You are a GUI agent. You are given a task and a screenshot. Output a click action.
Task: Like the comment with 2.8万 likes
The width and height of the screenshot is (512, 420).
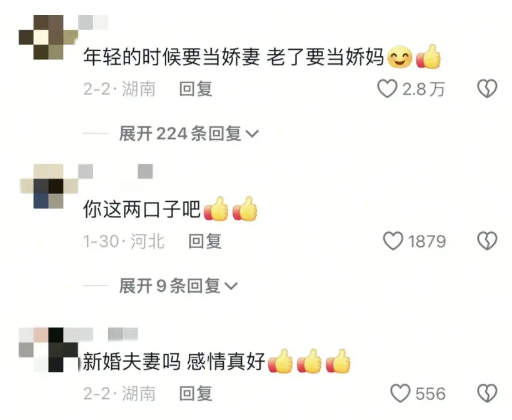(x=387, y=89)
